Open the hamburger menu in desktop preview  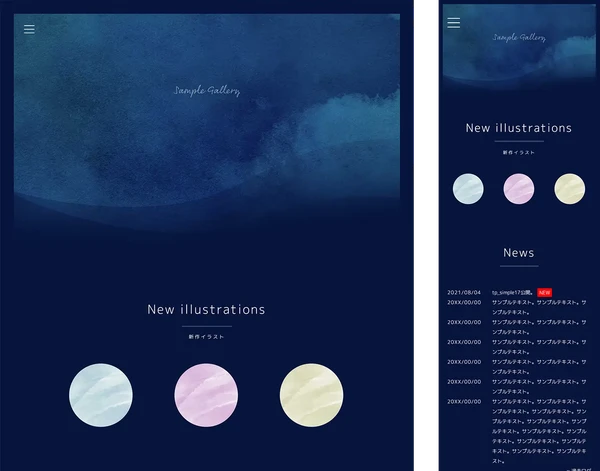pos(29,29)
